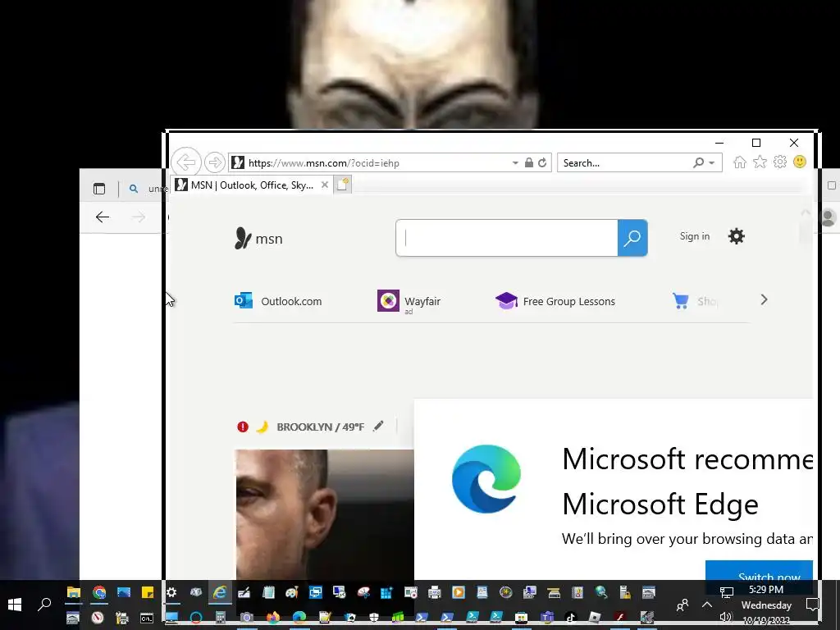Open TikTok from the taskbar
This screenshot has width=840, height=630.
pos(571,619)
